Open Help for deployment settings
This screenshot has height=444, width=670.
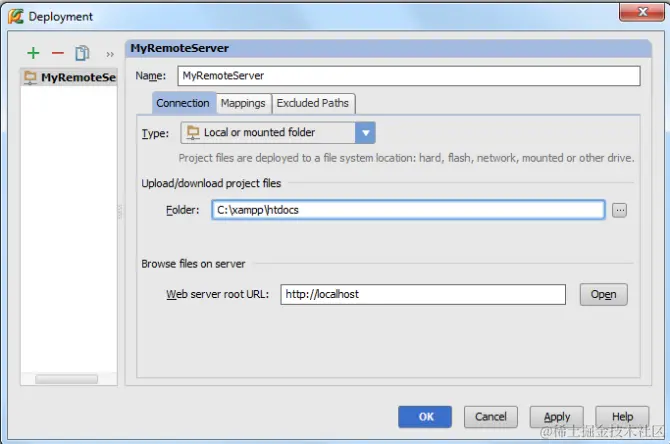tap(622, 417)
